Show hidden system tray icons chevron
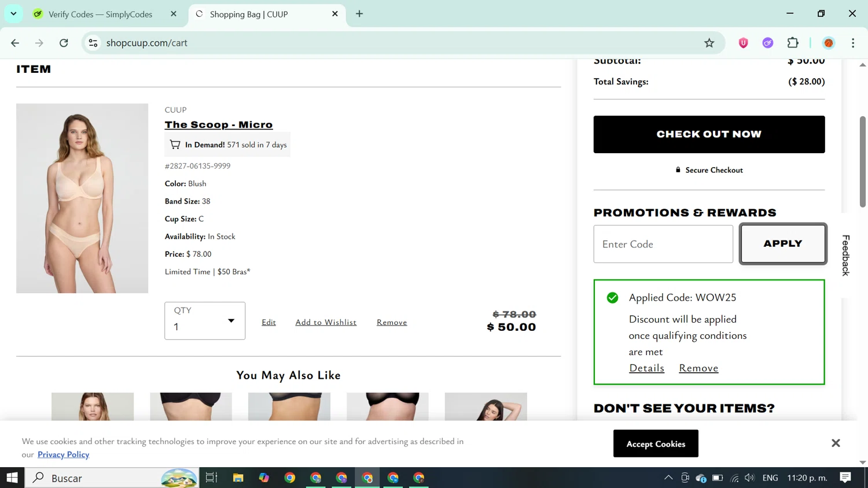This screenshot has width=868, height=488. tap(668, 478)
